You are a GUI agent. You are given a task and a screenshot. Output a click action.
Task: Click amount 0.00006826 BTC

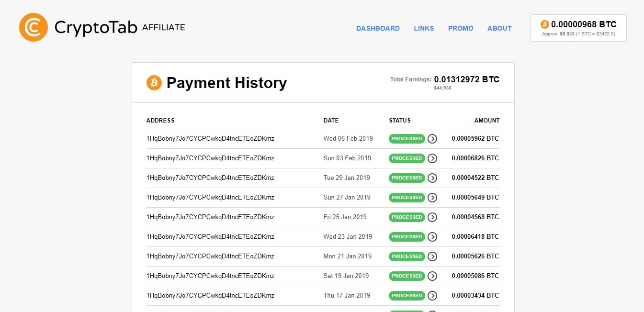[475, 158]
